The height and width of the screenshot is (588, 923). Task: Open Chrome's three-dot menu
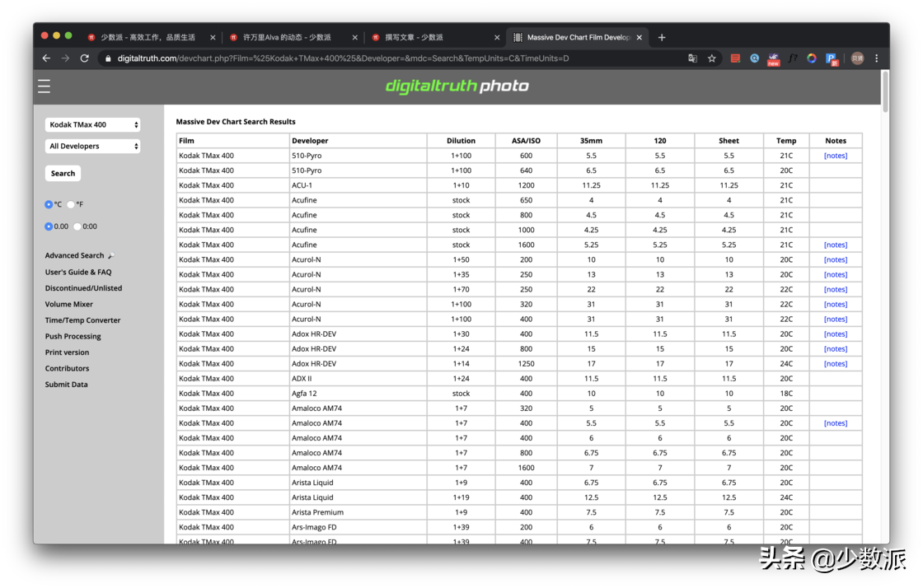coord(877,58)
